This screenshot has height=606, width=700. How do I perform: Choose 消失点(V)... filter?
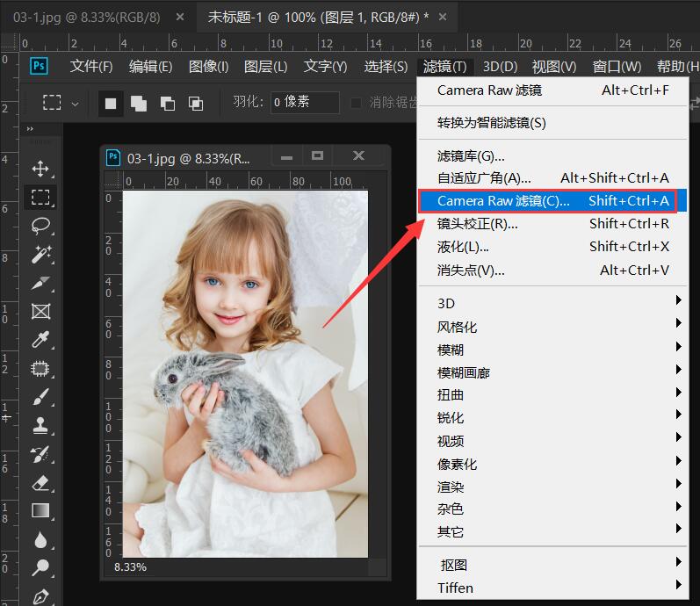(552, 270)
